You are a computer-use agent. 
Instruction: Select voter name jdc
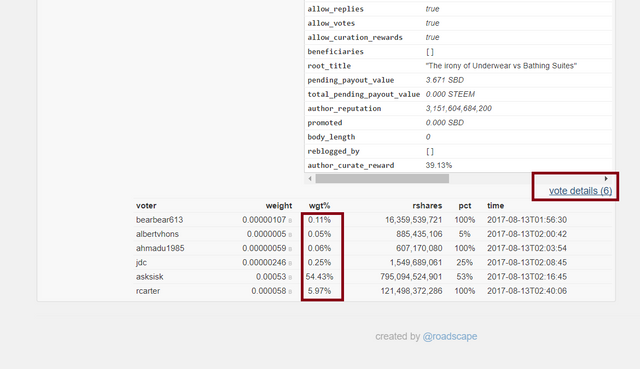141,262
